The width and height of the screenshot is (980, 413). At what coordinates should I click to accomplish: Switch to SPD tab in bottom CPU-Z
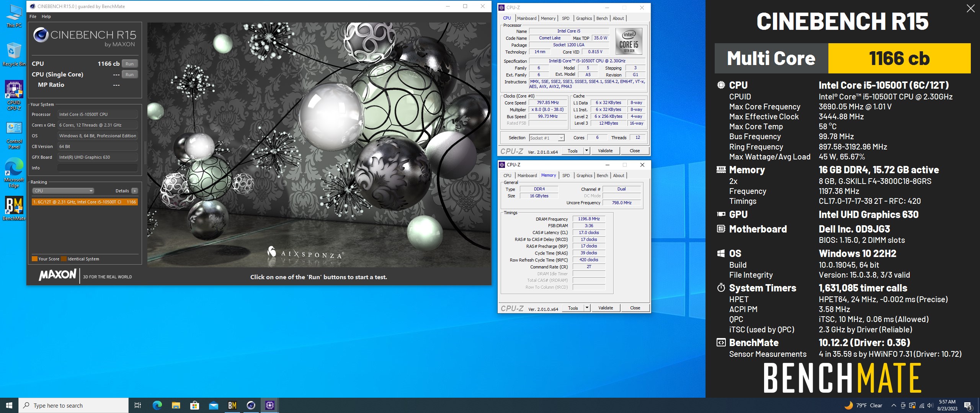click(x=566, y=176)
